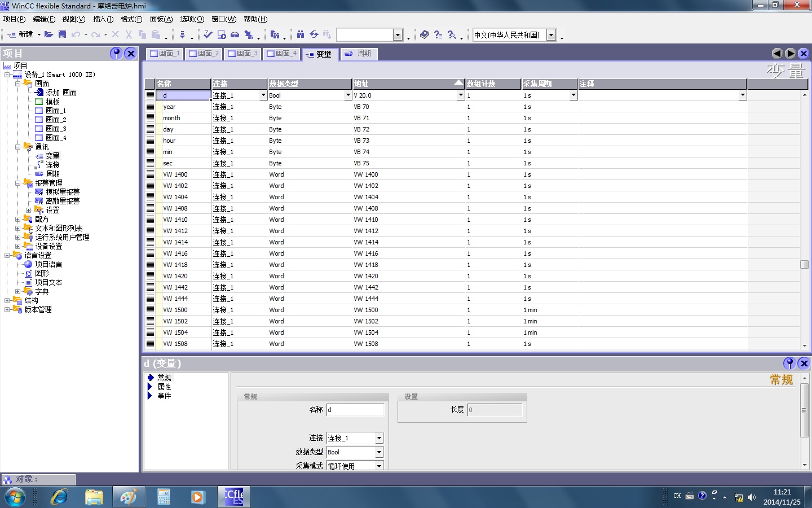The image size is (812, 508).
Task: Open the 新建 new toolbar button
Action: pos(21,35)
